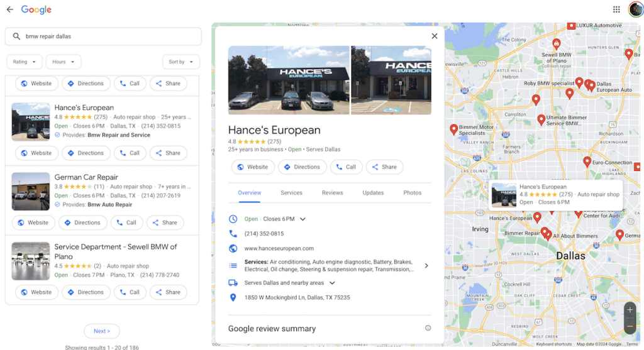Select the Roby BMW specialist map pin
This screenshot has height=350, width=644.
pos(579,82)
